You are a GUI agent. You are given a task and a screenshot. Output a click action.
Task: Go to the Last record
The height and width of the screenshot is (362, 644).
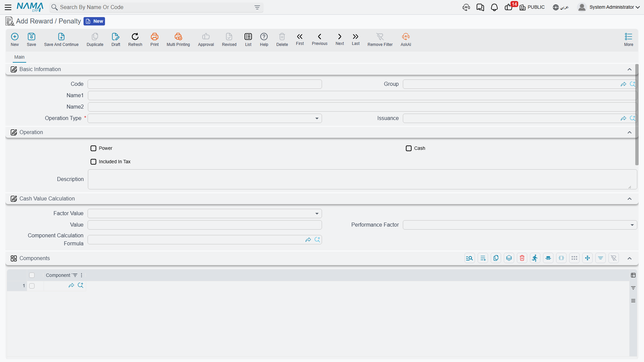356,40
